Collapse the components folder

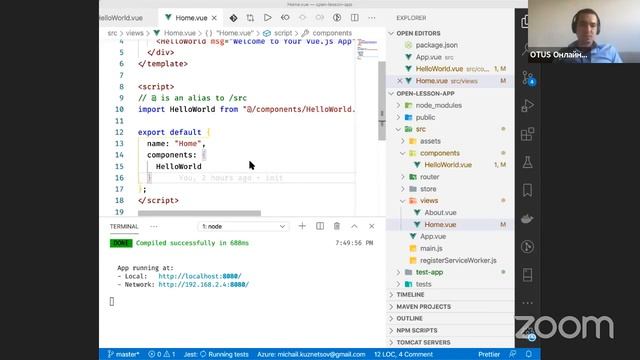click(403, 153)
